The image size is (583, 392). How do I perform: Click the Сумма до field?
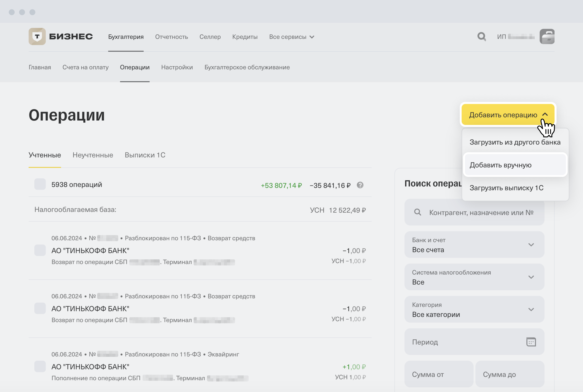pyautogui.click(x=510, y=374)
